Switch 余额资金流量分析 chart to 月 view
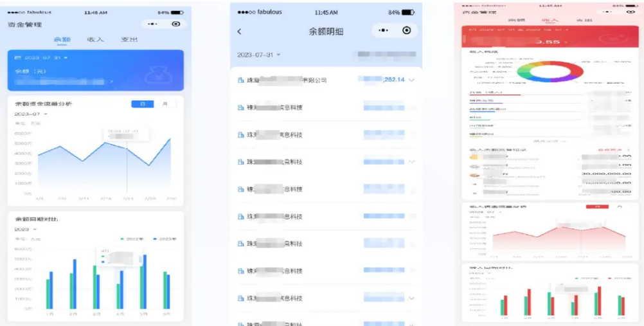This screenshot has width=644, height=326. coord(165,104)
